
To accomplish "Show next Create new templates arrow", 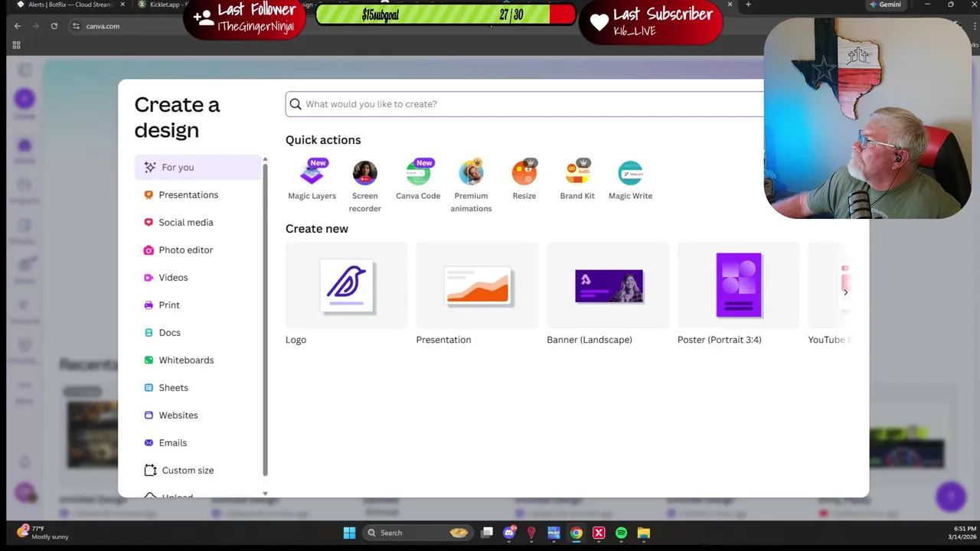I will click(845, 292).
